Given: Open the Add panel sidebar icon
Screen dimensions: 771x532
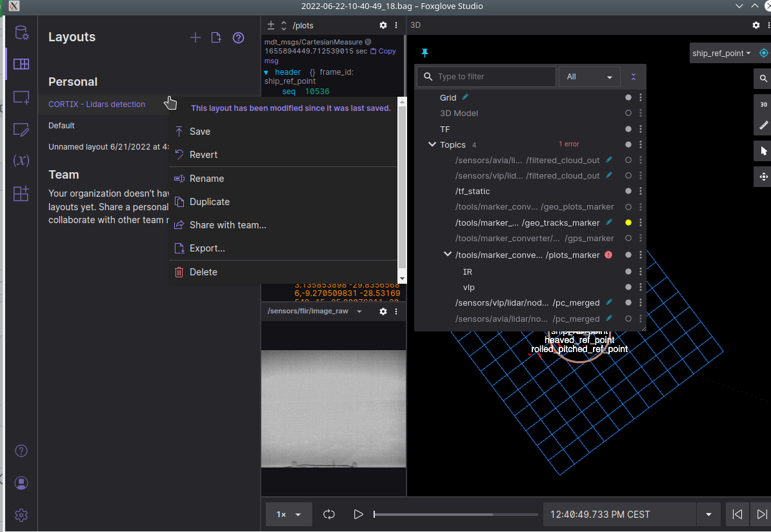Looking at the screenshot, I should tap(21, 97).
